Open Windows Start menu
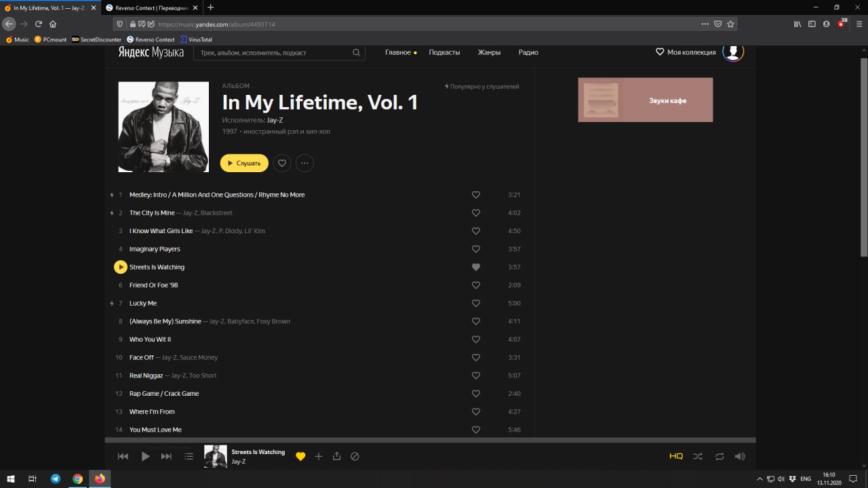This screenshot has height=488, width=868. pos(11,479)
